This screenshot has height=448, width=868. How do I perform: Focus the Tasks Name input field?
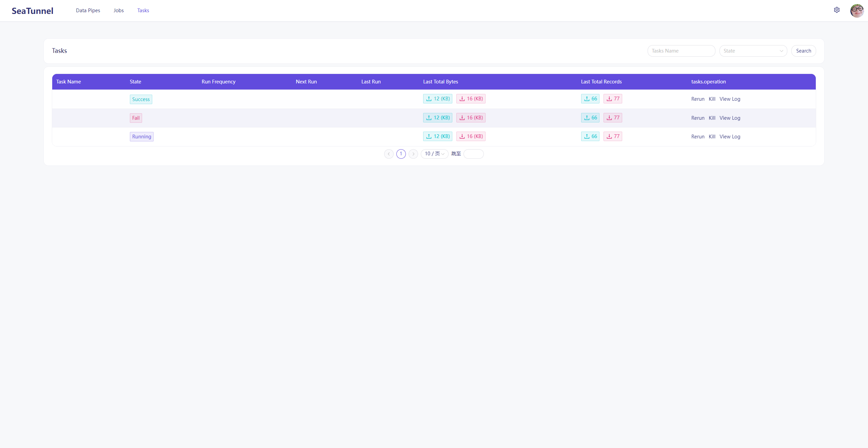[681, 51]
